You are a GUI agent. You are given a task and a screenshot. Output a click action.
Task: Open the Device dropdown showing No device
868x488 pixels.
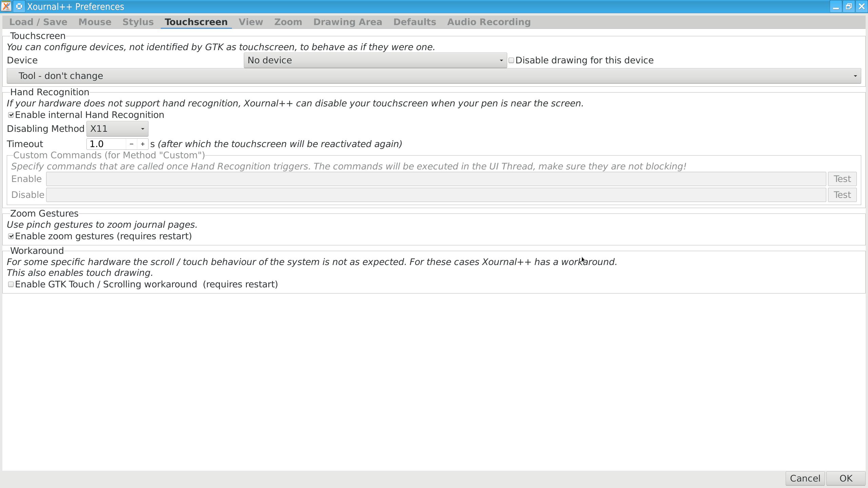pyautogui.click(x=374, y=60)
